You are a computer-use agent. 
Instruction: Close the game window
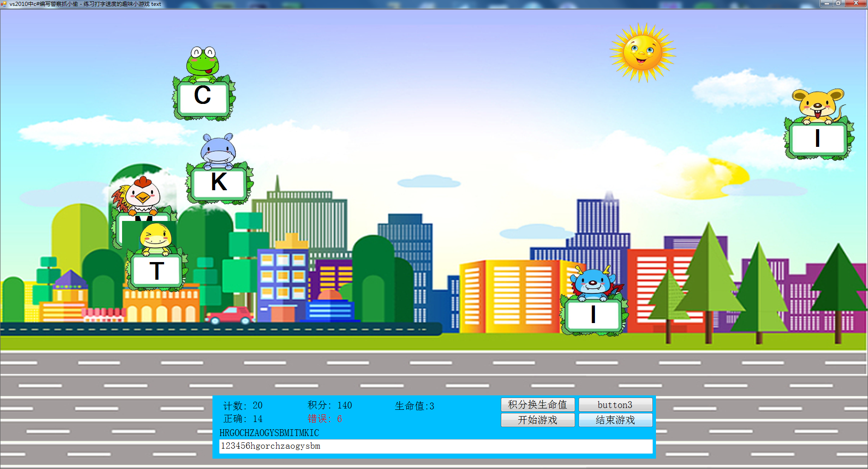[856, 3]
